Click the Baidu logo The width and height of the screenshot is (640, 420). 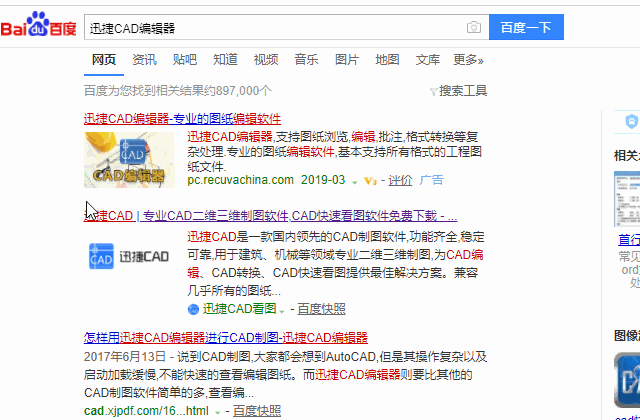tap(38, 24)
